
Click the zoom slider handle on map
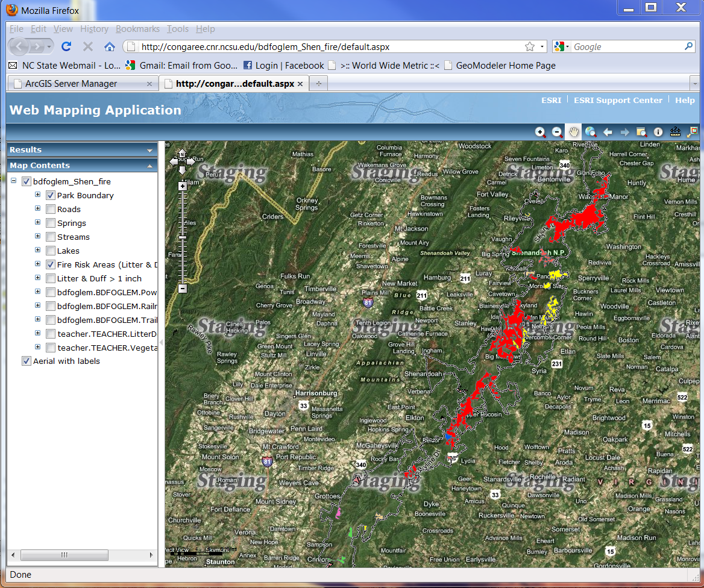tap(183, 237)
